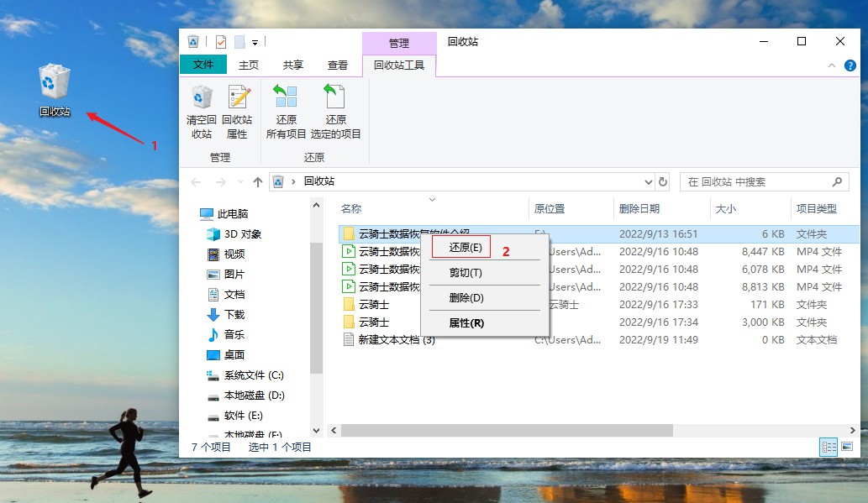Click the search magnifier in the search box

(x=836, y=181)
